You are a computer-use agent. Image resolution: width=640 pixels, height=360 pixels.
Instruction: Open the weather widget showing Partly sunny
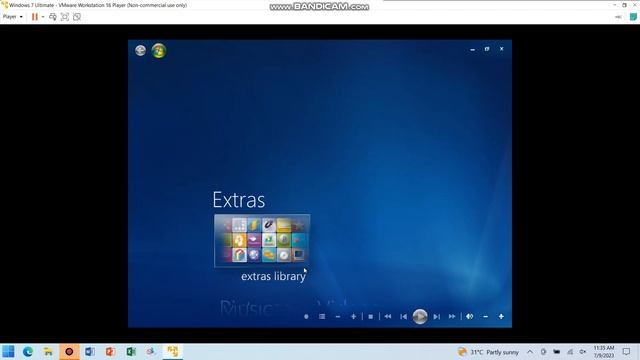coord(488,352)
